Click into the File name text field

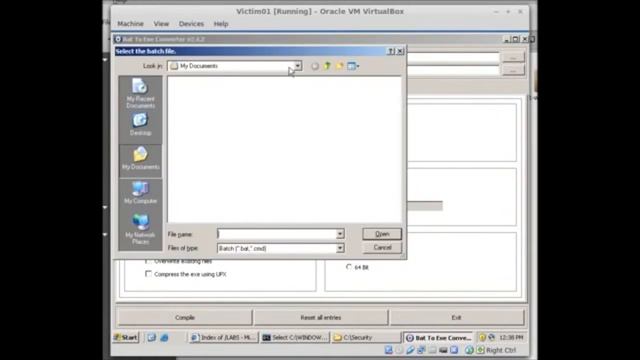(x=276, y=234)
